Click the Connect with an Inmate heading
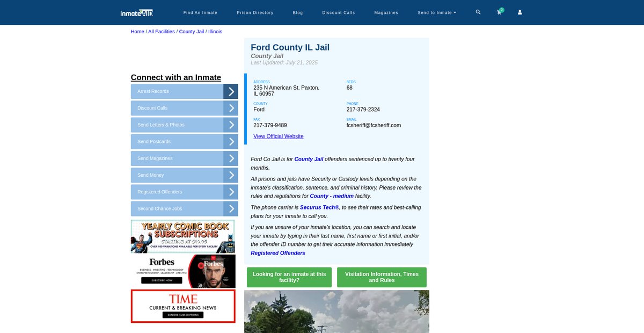The width and height of the screenshot is (644, 333). point(176,77)
